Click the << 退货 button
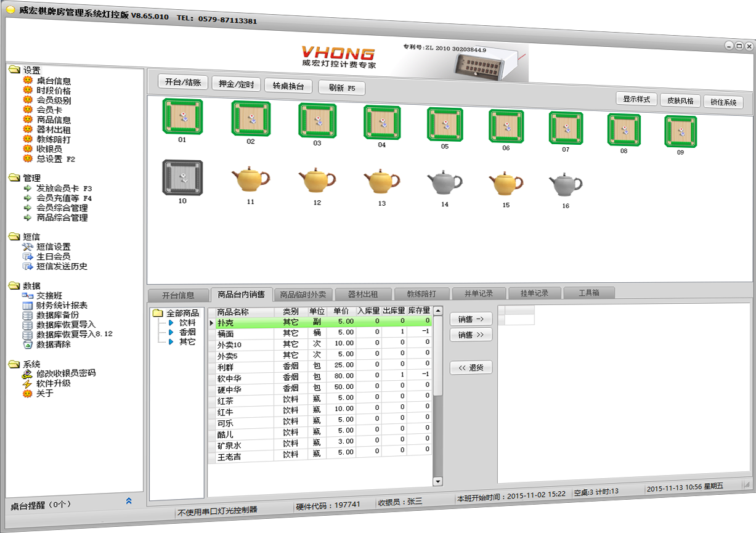Viewport: 756px width, 533px height. click(471, 367)
